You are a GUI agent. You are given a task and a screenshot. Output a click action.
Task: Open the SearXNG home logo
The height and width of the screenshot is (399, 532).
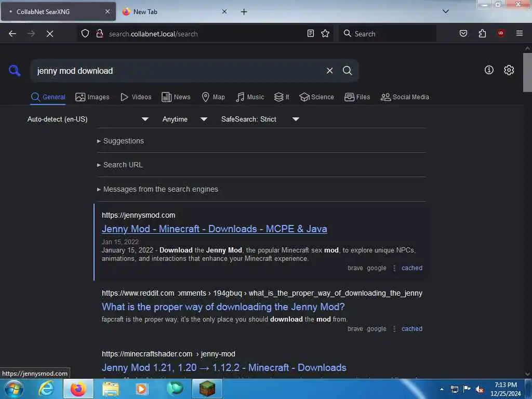click(15, 71)
